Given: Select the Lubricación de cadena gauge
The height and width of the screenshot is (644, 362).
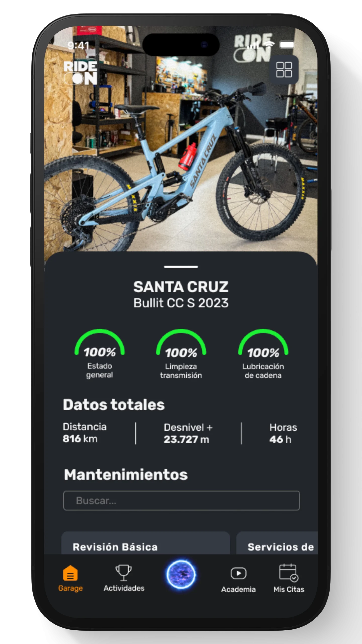Looking at the screenshot, I should tap(263, 354).
